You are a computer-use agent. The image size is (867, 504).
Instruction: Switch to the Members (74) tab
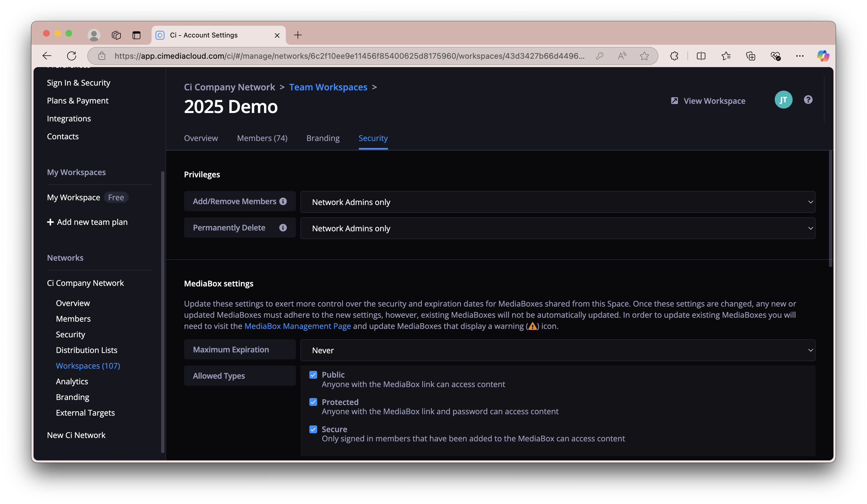click(262, 138)
